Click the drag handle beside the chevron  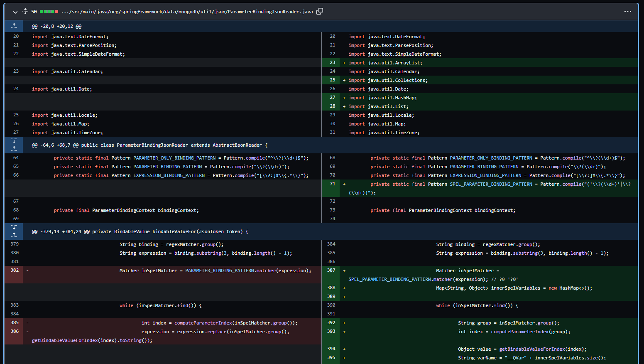point(25,12)
